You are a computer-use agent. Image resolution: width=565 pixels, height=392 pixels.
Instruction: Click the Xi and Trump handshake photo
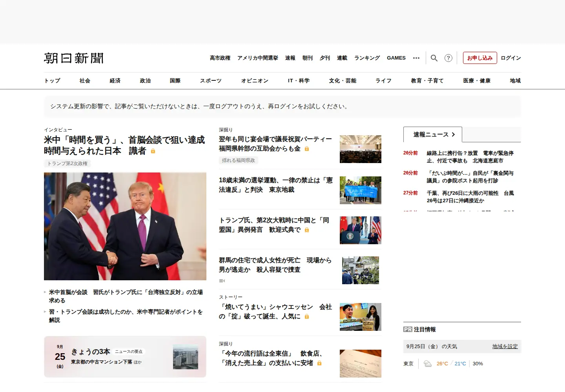coord(125,227)
